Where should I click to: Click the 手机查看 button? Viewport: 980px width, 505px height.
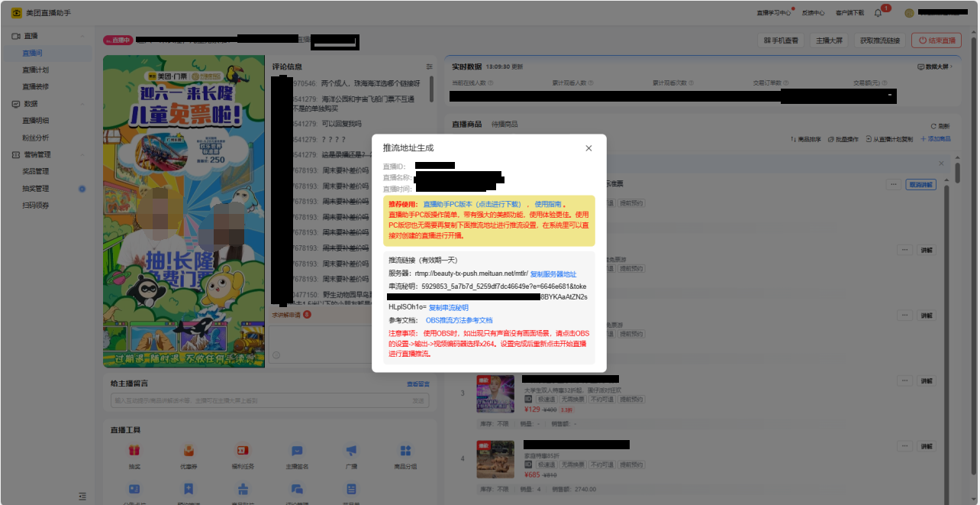pyautogui.click(x=781, y=40)
